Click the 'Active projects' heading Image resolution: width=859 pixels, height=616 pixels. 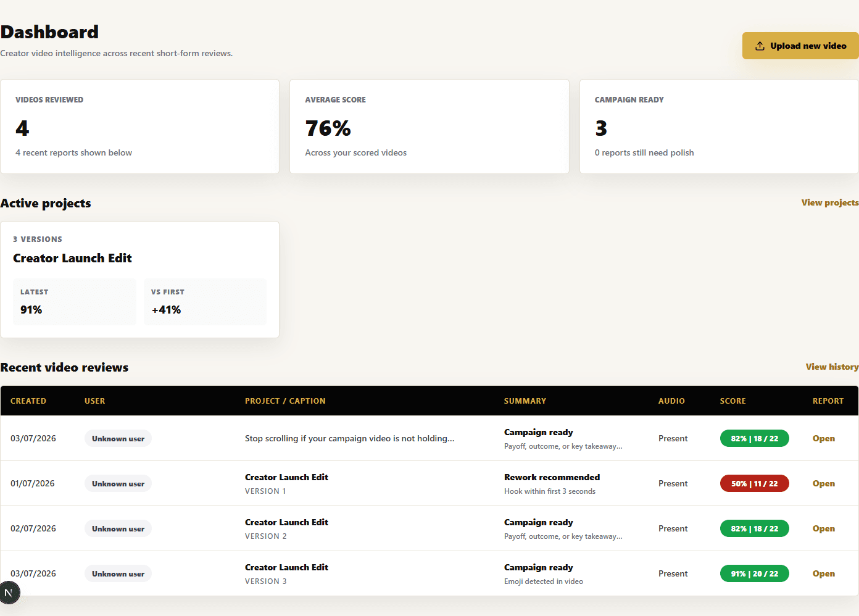(x=46, y=203)
